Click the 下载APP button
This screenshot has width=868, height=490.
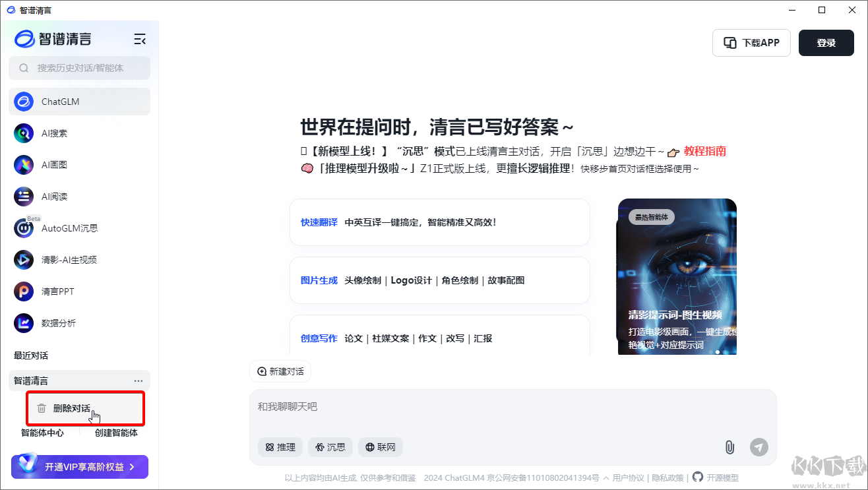[x=751, y=42]
